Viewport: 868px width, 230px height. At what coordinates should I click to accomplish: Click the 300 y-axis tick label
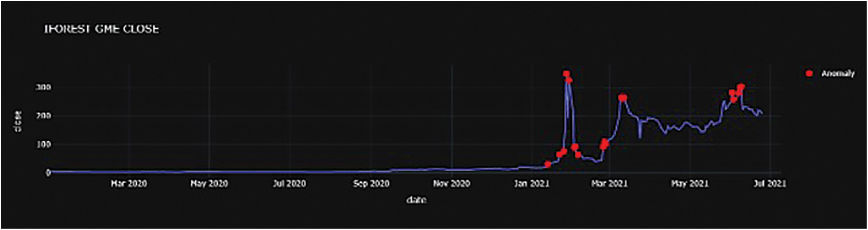[43, 87]
